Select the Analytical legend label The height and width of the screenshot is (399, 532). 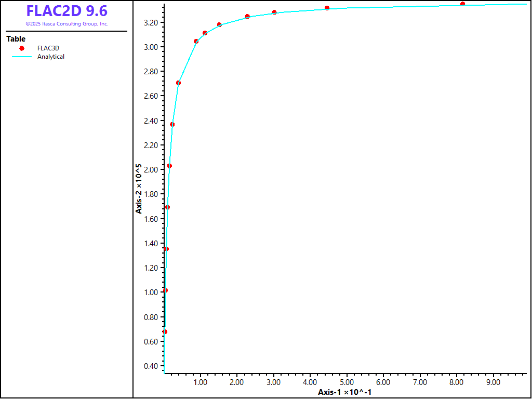click(51, 57)
